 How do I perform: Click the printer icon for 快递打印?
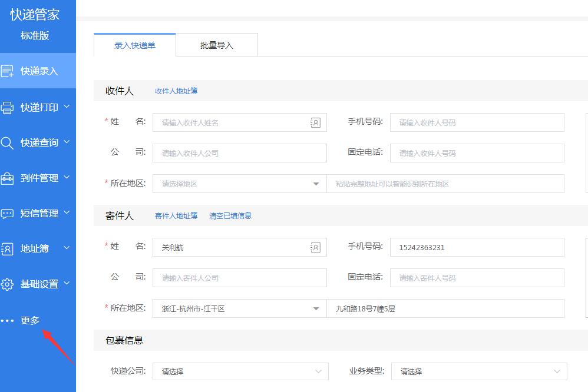click(x=7, y=108)
